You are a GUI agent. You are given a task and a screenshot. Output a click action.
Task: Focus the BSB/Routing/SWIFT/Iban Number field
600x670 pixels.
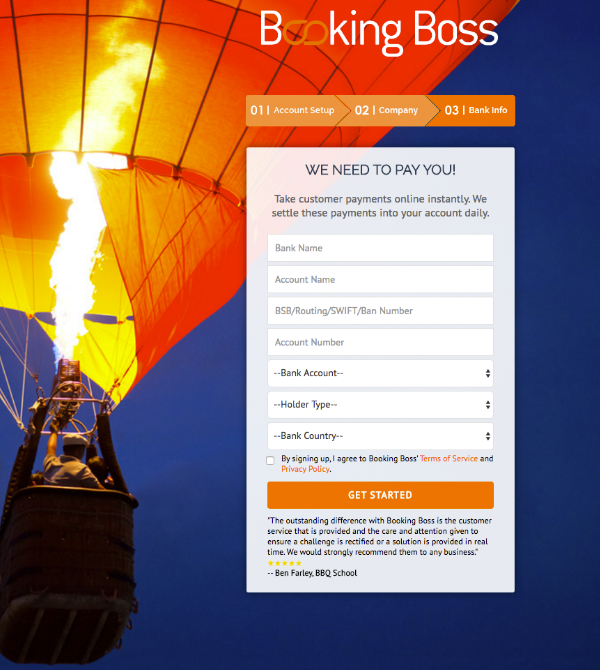(x=380, y=311)
